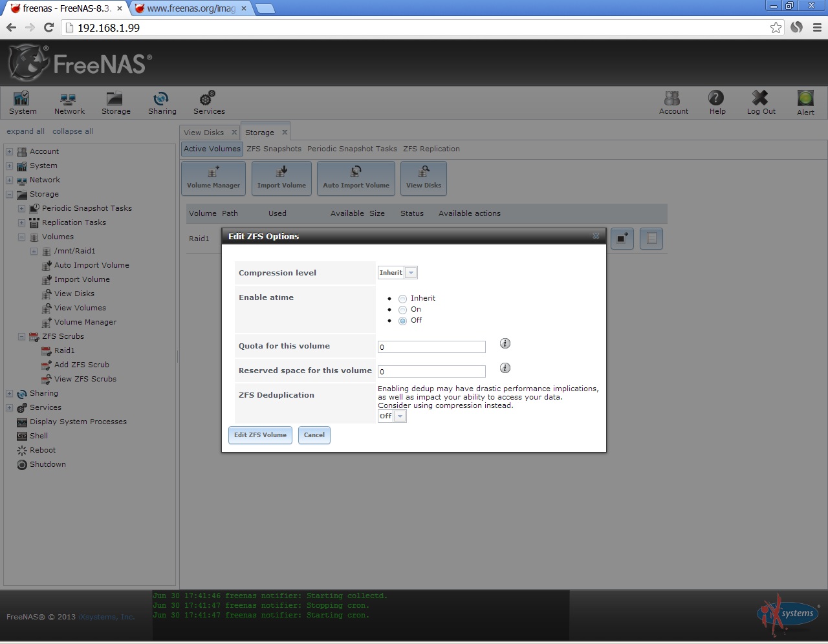Open the Compression level dropdown
Image resolution: width=828 pixels, height=644 pixels.
coord(412,272)
